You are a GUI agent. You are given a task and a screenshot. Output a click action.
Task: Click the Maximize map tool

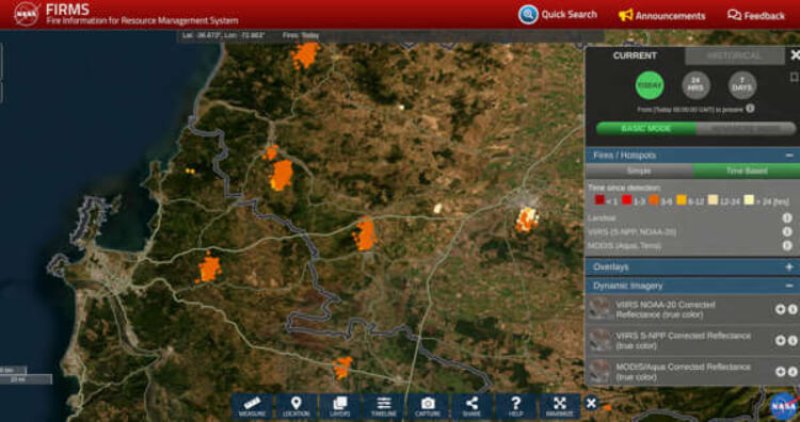click(559, 407)
